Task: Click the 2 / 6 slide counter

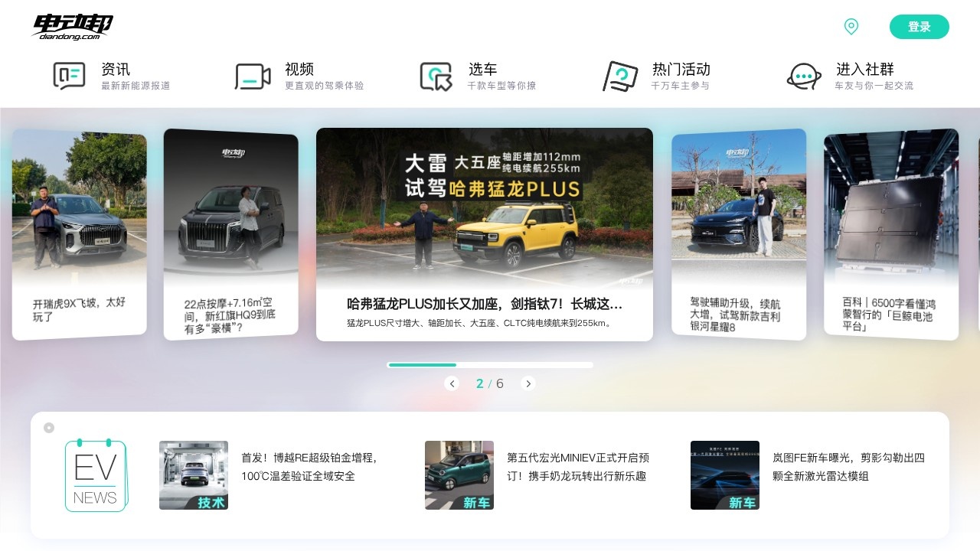Action: (490, 383)
